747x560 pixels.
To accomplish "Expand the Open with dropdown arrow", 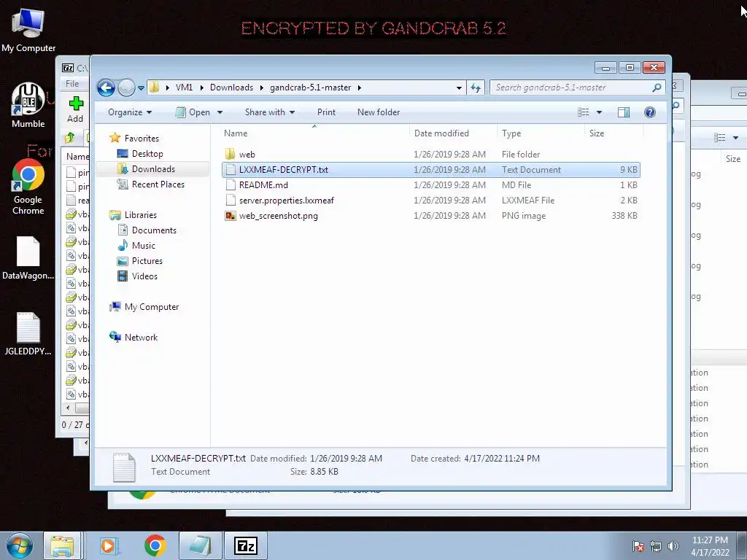I will pos(220,112).
